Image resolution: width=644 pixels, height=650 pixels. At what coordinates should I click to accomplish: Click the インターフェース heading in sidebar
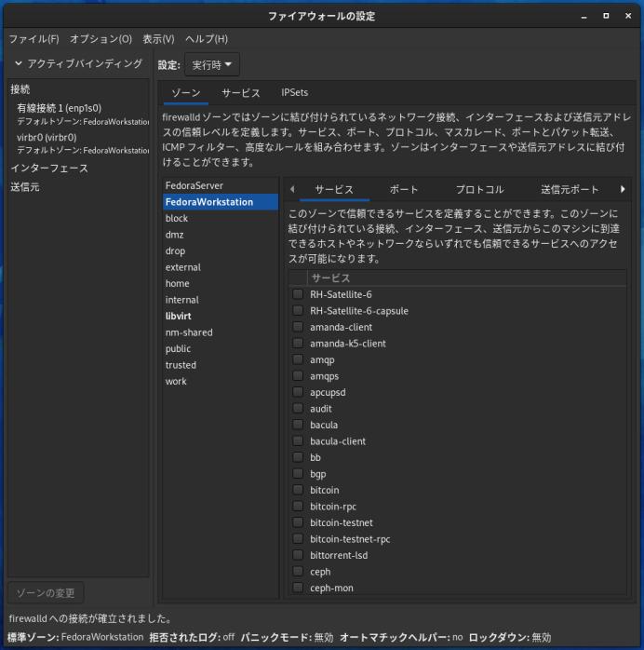[49, 169]
